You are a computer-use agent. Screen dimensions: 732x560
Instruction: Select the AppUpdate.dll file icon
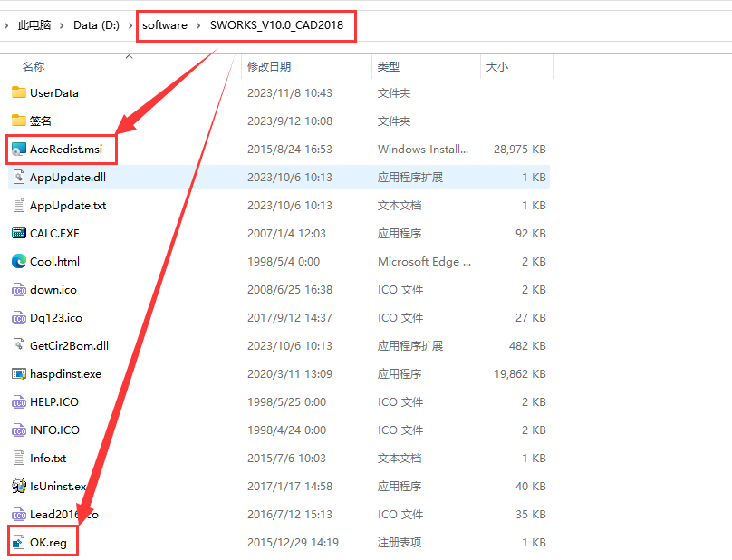(x=19, y=177)
